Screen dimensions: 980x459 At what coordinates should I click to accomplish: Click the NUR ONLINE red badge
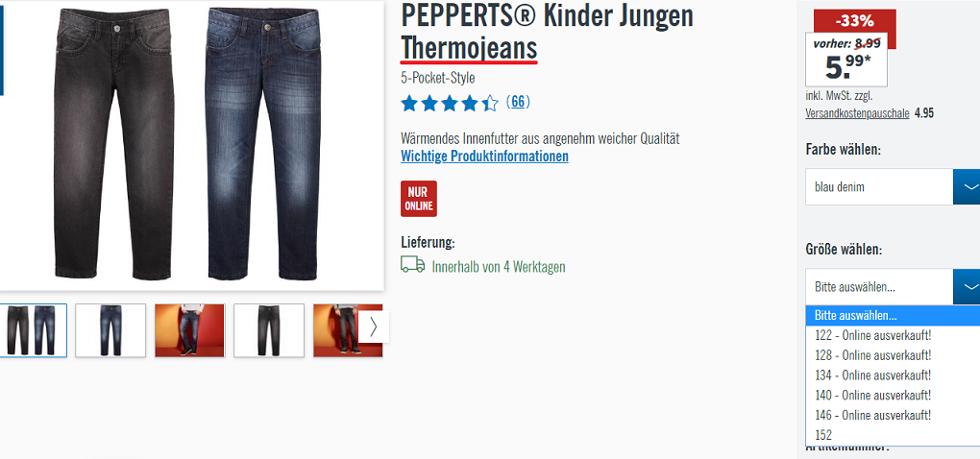click(419, 199)
